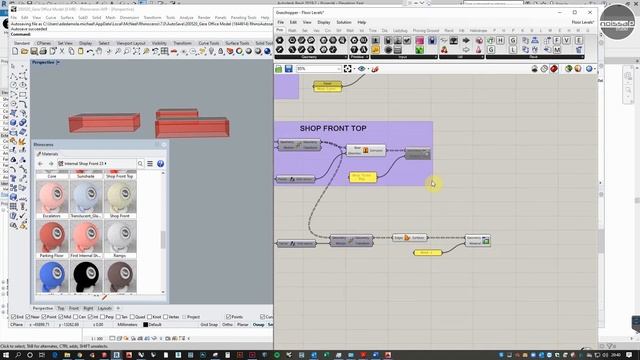
Task: Click the M component icon in Grasshopper ribbon
Action: tap(557, 50)
